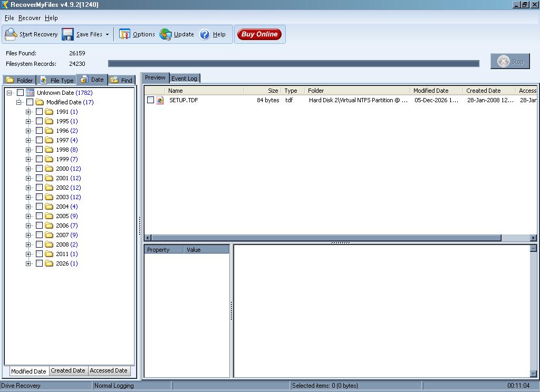Open Options from the toolbar icon
This screenshot has height=392, width=540.
(x=124, y=34)
